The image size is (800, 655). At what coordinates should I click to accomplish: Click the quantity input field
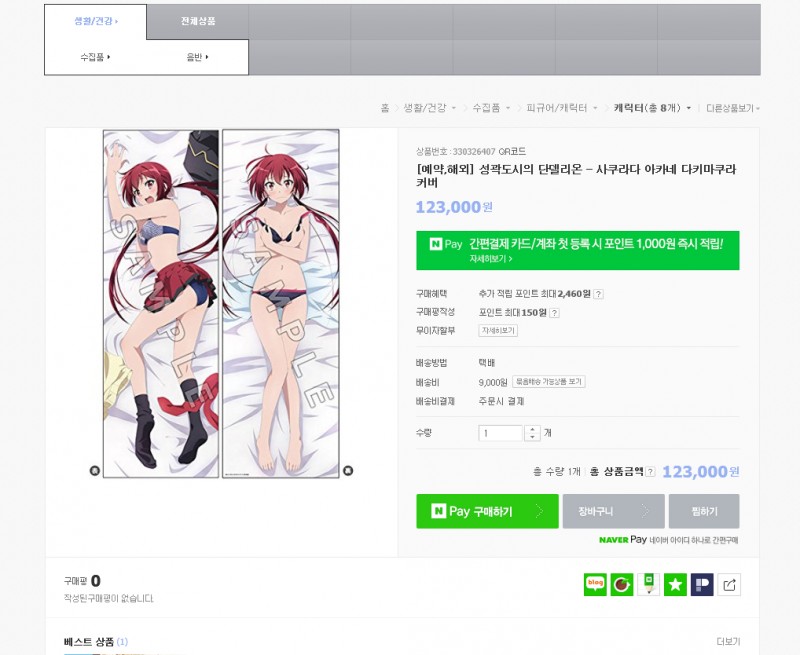point(501,433)
